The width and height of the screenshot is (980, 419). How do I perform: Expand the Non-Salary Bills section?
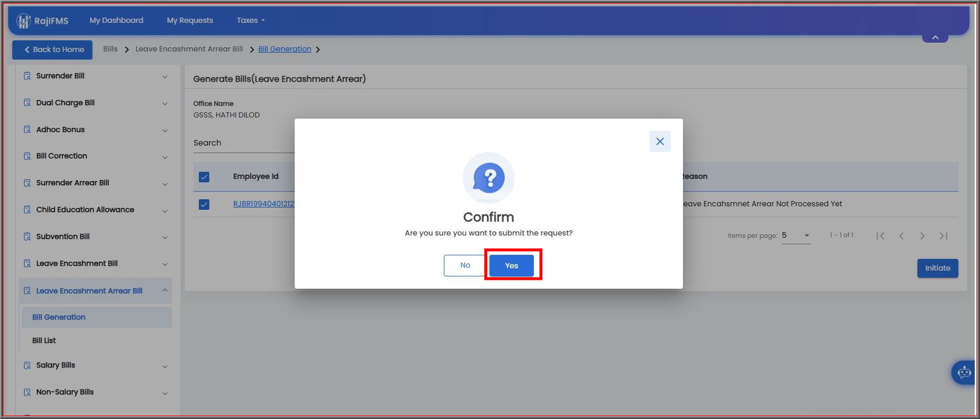coord(165,393)
